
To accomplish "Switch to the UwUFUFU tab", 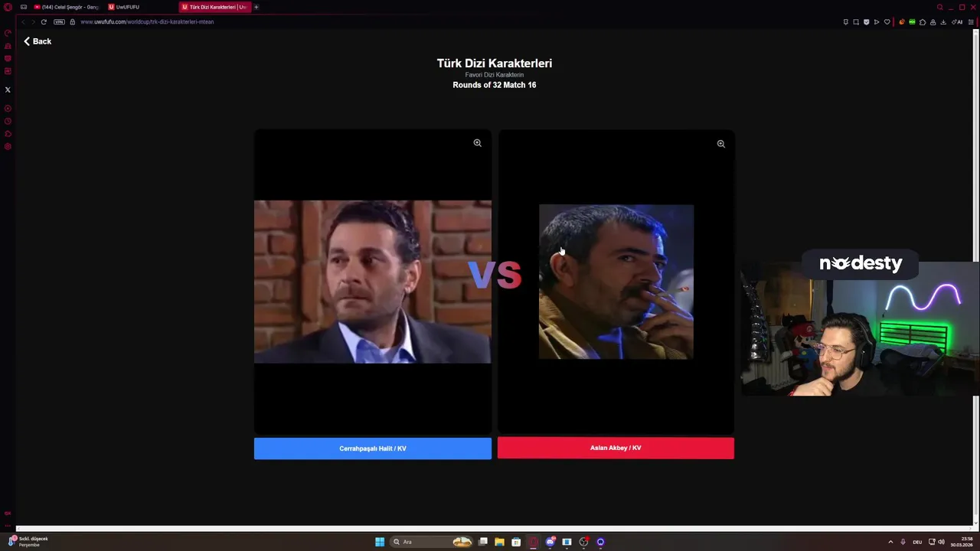I will pyautogui.click(x=124, y=7).
